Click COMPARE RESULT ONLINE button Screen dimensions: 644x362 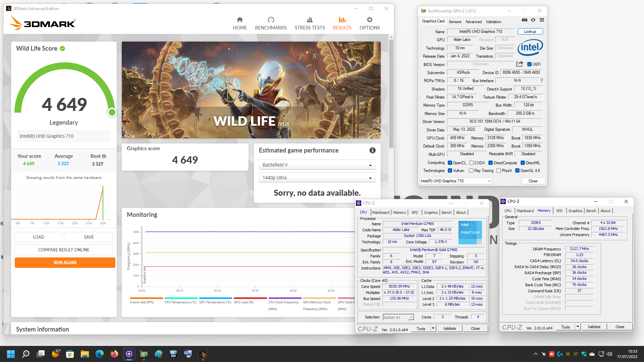tap(64, 250)
